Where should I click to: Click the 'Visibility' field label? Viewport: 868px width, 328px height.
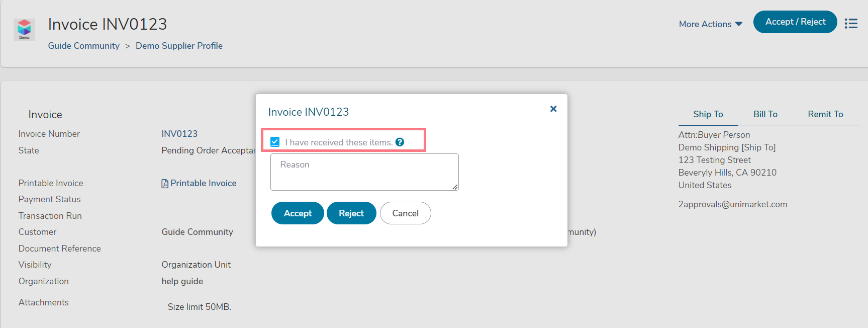tap(35, 265)
